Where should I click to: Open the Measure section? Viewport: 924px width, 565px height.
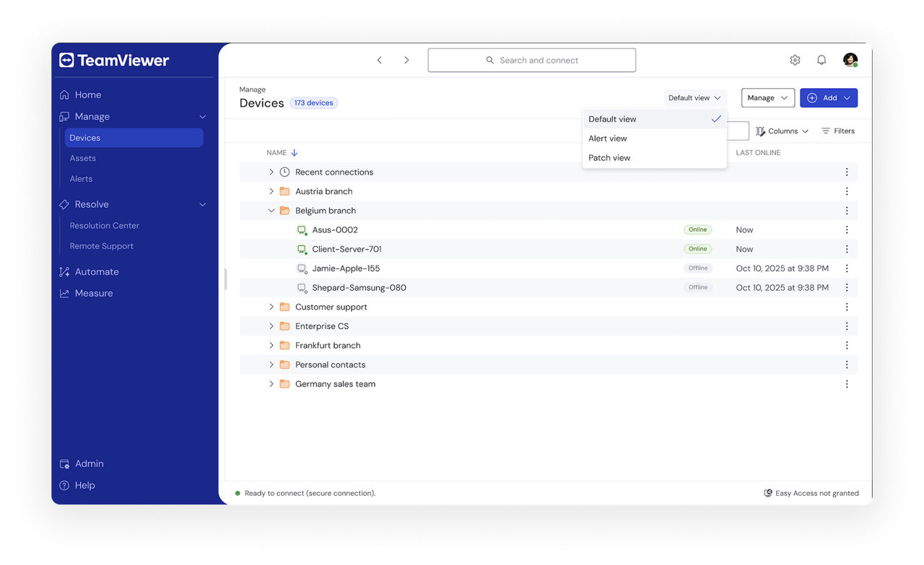[86, 294]
